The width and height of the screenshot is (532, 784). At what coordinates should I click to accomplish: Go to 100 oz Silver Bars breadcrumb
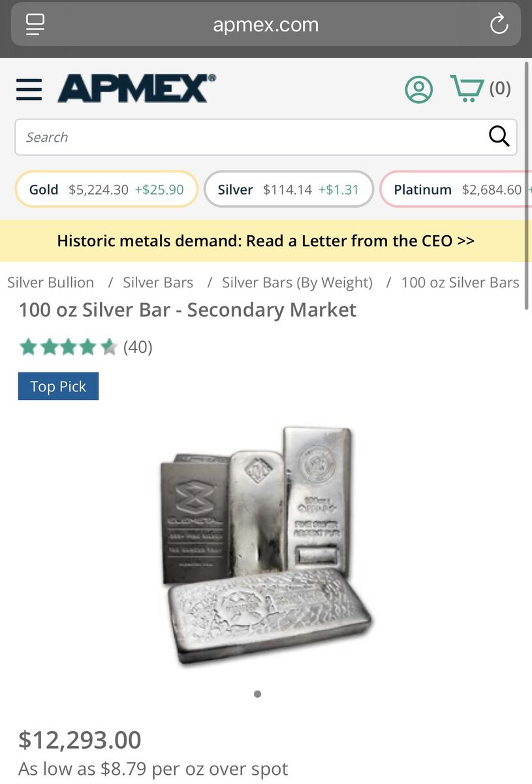460,282
